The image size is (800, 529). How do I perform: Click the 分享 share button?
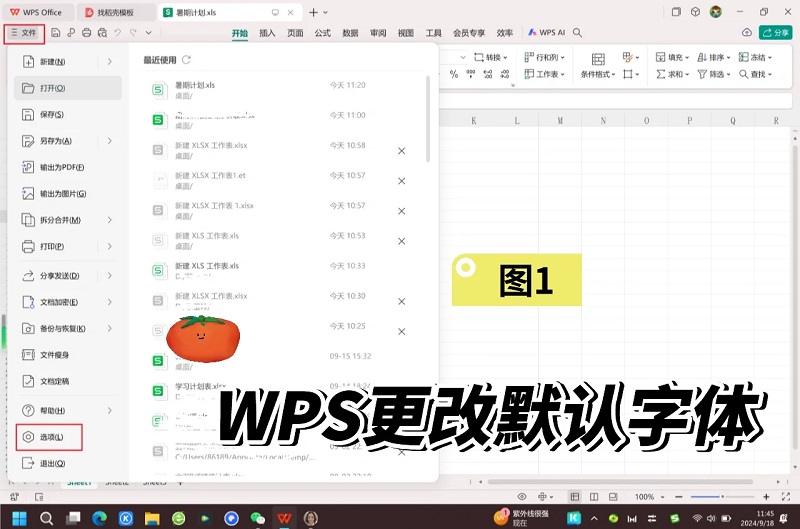point(776,32)
